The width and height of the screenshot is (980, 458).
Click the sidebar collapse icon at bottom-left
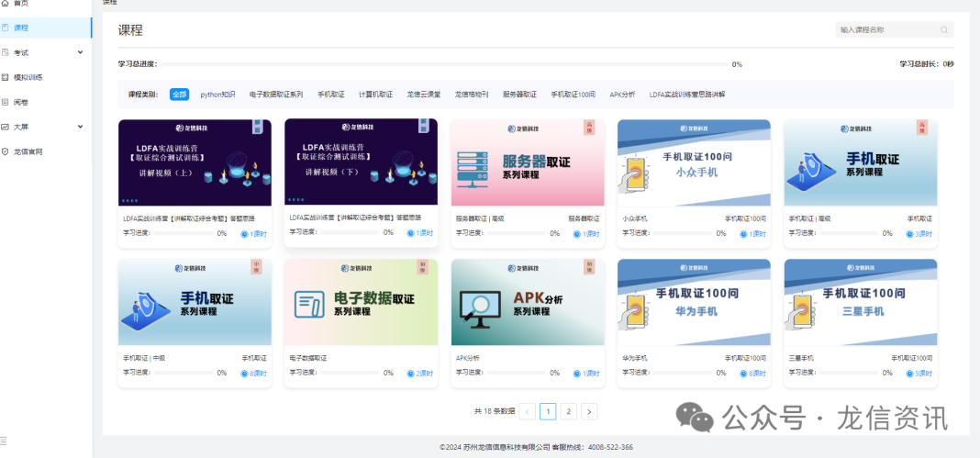(x=5, y=441)
